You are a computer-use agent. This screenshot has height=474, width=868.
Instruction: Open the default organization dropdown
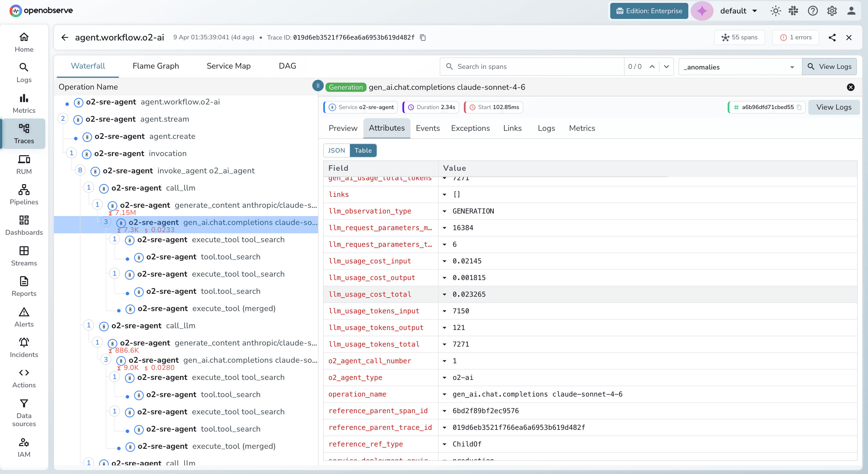point(738,11)
